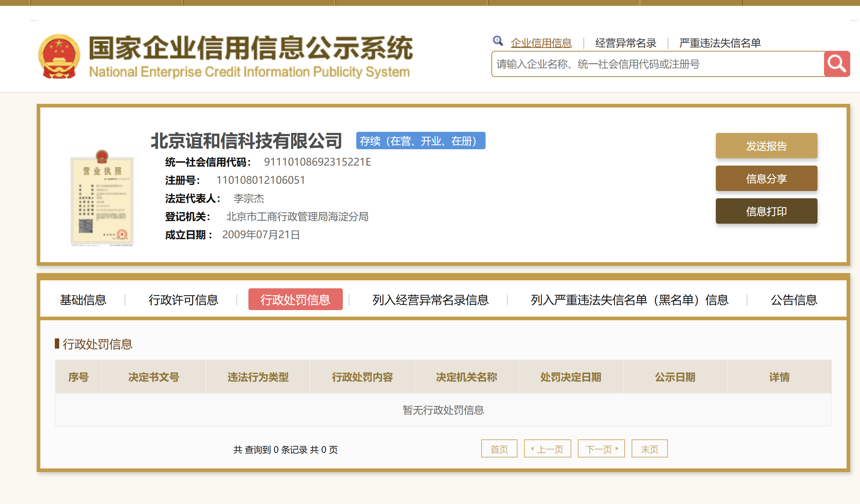Select the 行政处罚信息 tab
The height and width of the screenshot is (504, 860).
click(295, 300)
